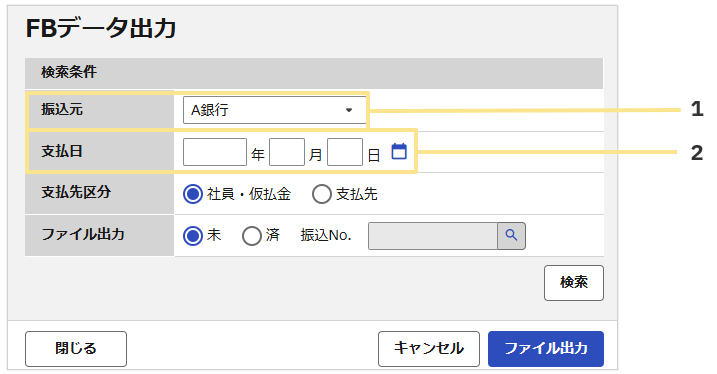Click the magnifier icon beside 振込No.
This screenshot has height=374, width=717.
coord(511,235)
